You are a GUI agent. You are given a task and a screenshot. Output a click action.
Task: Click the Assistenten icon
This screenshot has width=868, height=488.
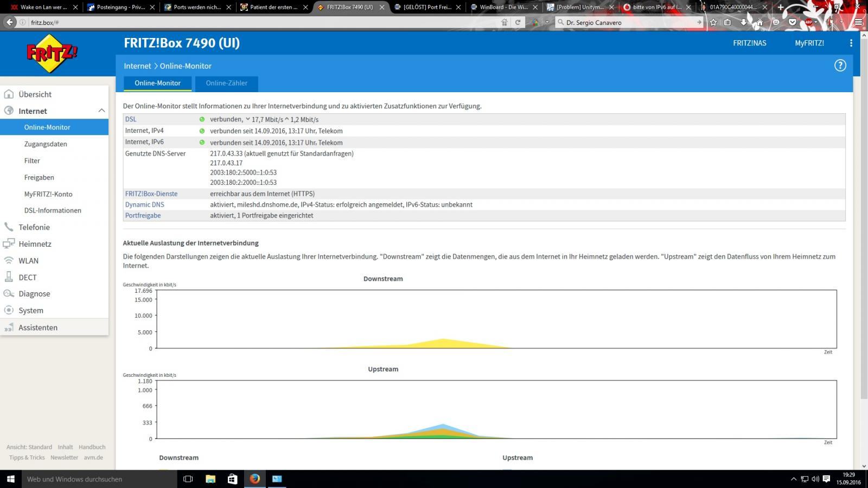click(x=9, y=327)
